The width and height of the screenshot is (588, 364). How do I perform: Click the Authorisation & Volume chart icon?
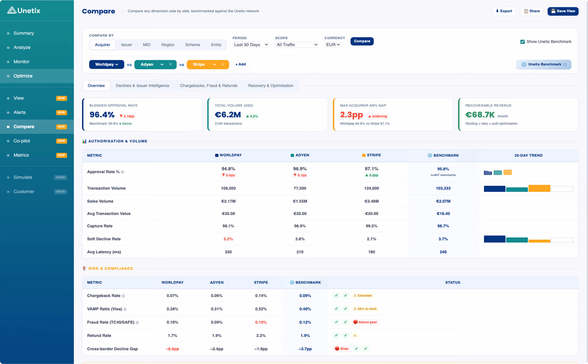click(84, 141)
